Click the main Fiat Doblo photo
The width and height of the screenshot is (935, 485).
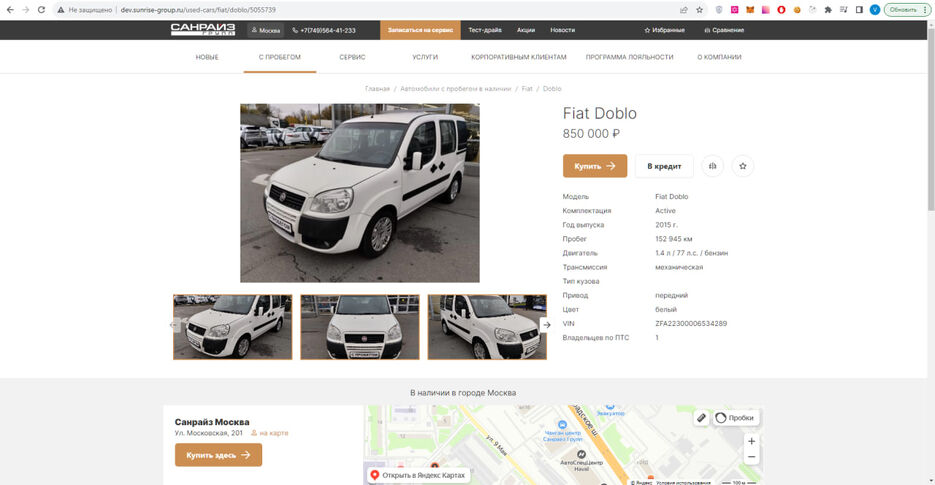(x=360, y=193)
